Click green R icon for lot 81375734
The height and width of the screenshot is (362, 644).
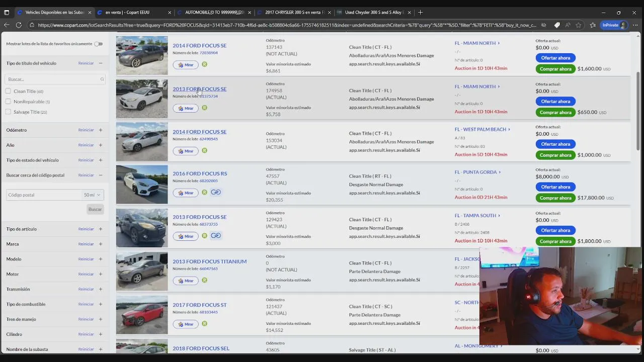point(204,108)
